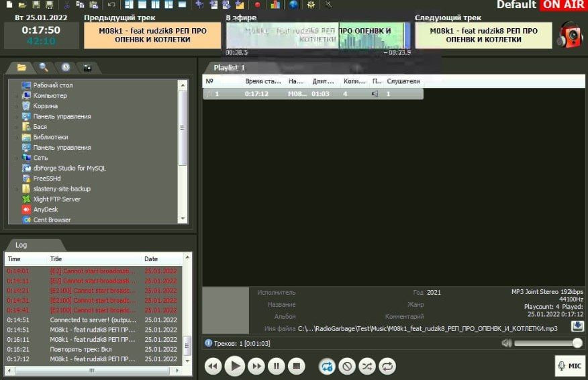The width and height of the screenshot is (588, 380).
Task: Create a new playlist via toolbar icon
Action: 9,5
